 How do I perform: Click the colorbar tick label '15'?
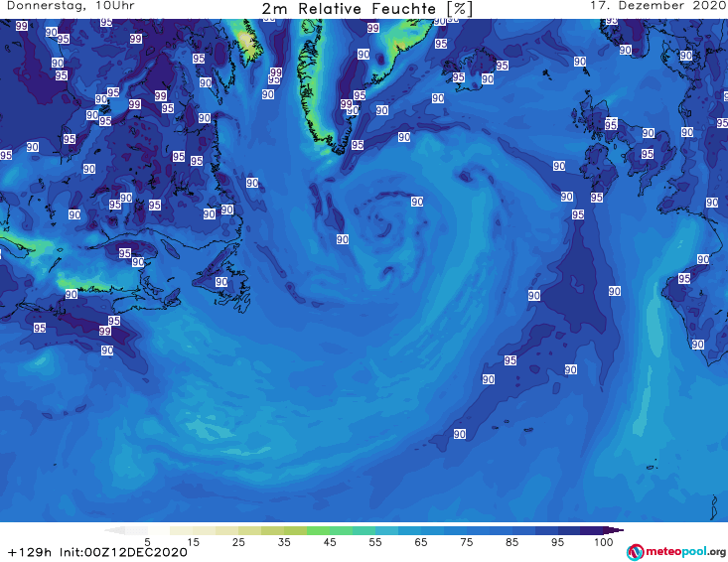(x=193, y=542)
